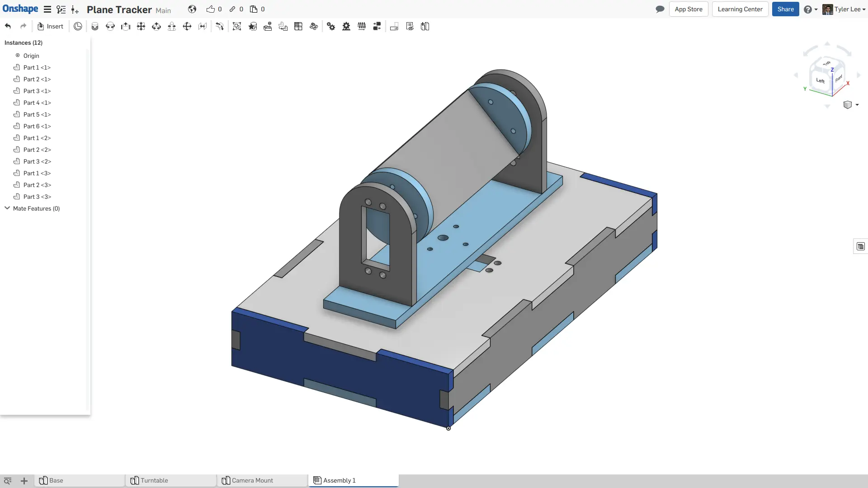Open the view display mode dropdown
The height and width of the screenshot is (488, 868).
[851, 105]
